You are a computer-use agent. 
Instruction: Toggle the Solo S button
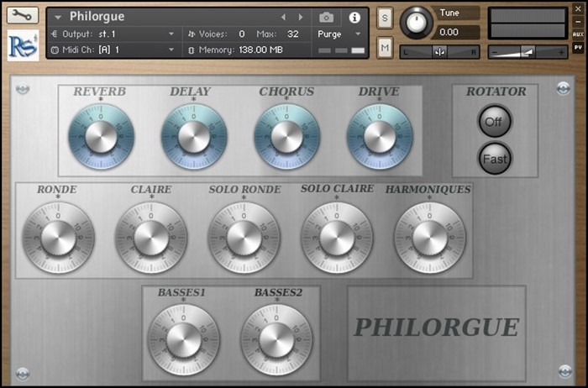pos(385,18)
